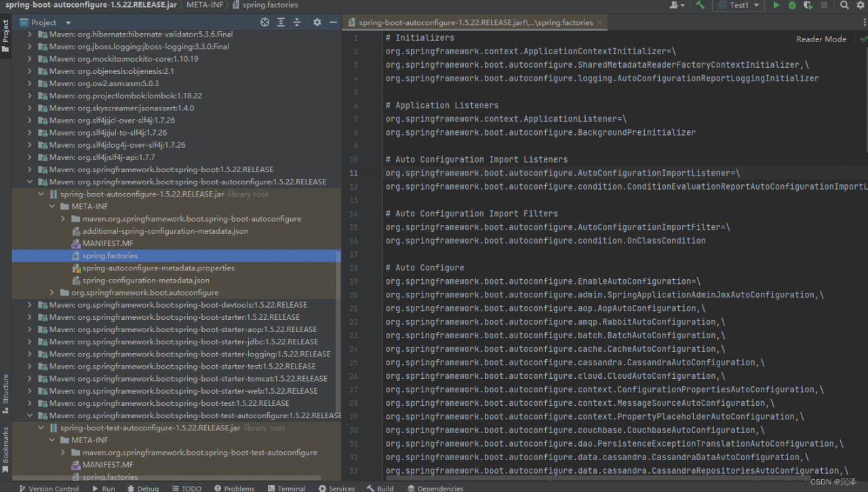The width and height of the screenshot is (868, 492).
Task: Open the Structure vertical tool tab
Action: coord(5,394)
